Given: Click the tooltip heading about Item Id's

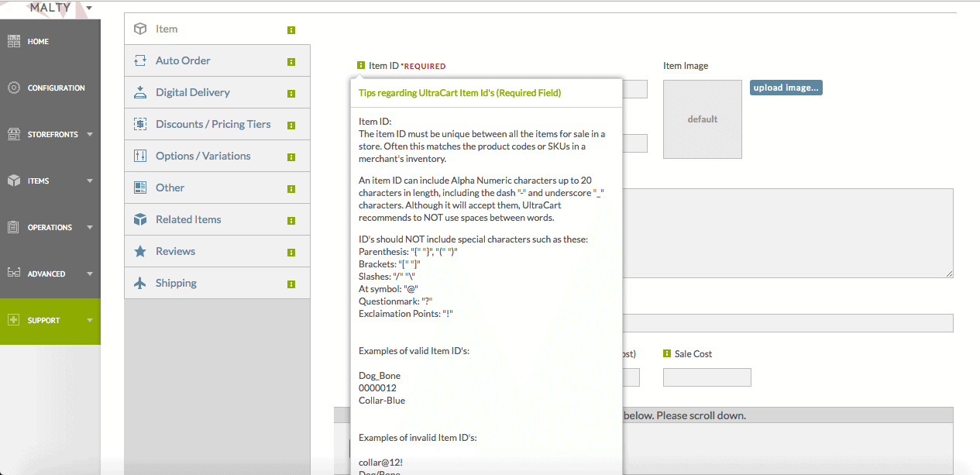Looking at the screenshot, I should click(x=460, y=93).
